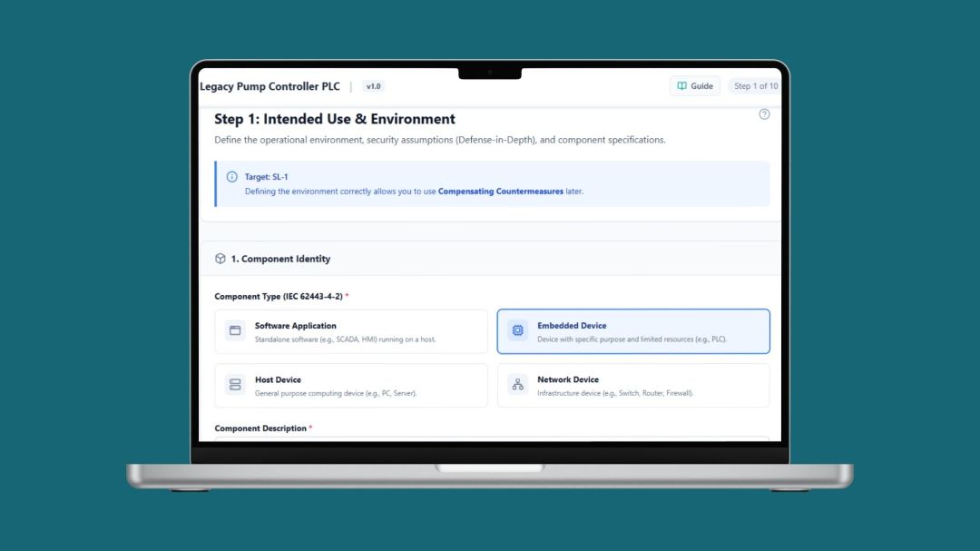Follow the Compensating Countermeasures link
The image size is (980, 551).
click(500, 192)
